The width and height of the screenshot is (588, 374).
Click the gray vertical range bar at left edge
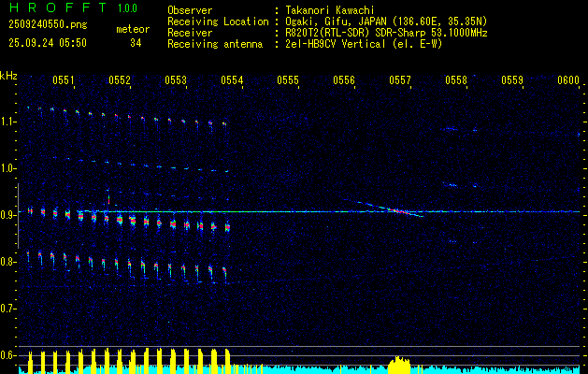point(18,216)
